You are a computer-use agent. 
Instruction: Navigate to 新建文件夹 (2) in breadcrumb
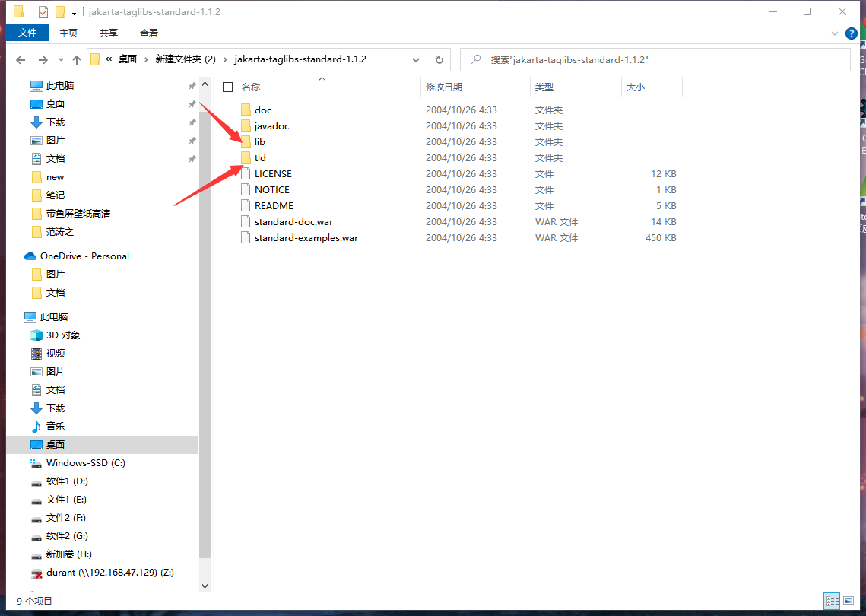(186, 59)
